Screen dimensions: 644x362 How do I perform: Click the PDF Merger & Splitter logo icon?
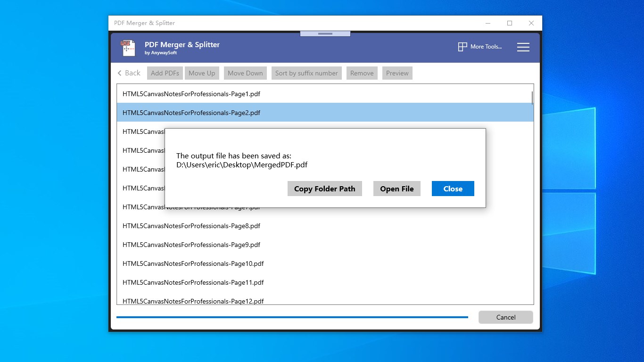[128, 47]
